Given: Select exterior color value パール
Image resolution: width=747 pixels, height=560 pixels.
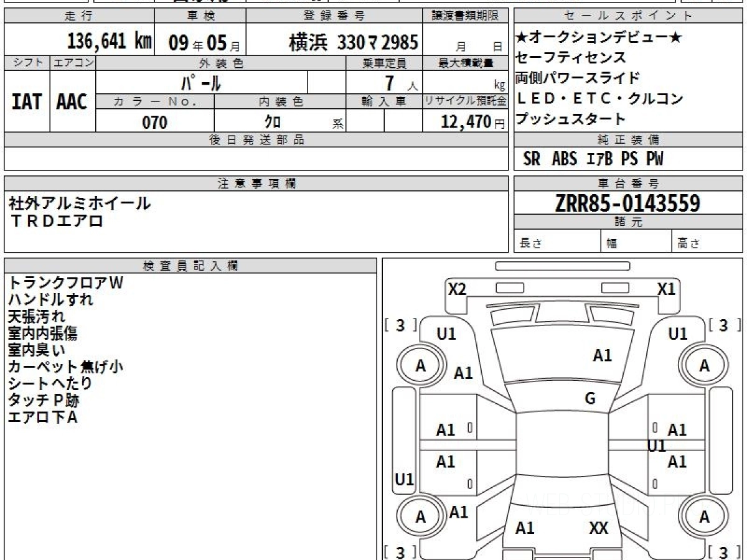Looking at the screenshot, I should coord(201,82).
